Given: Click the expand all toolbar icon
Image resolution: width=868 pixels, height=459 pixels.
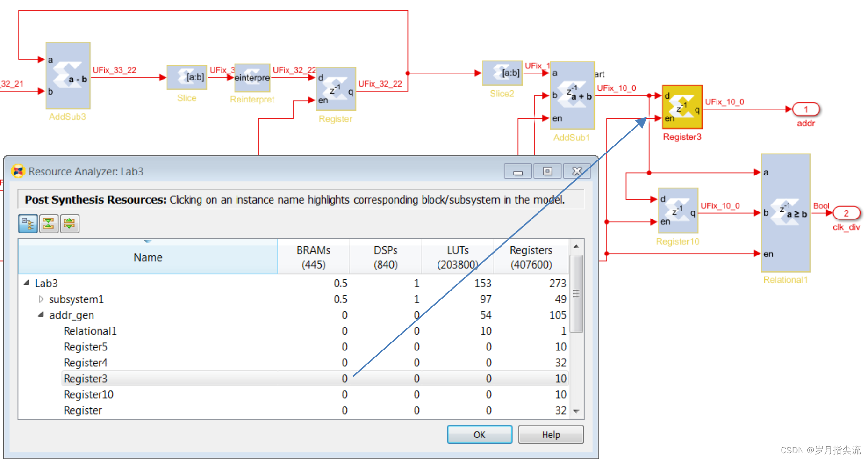Looking at the screenshot, I should [x=69, y=224].
